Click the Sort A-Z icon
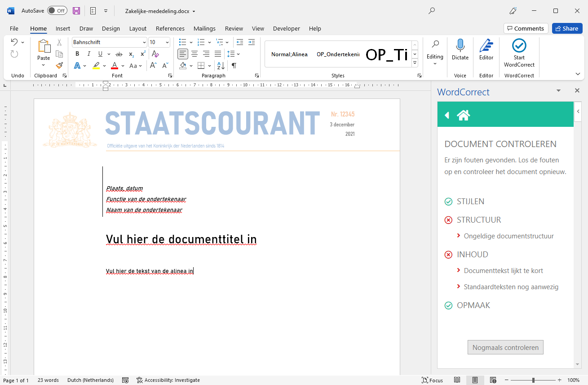Screen dimensions: 588x385 (x=221, y=66)
